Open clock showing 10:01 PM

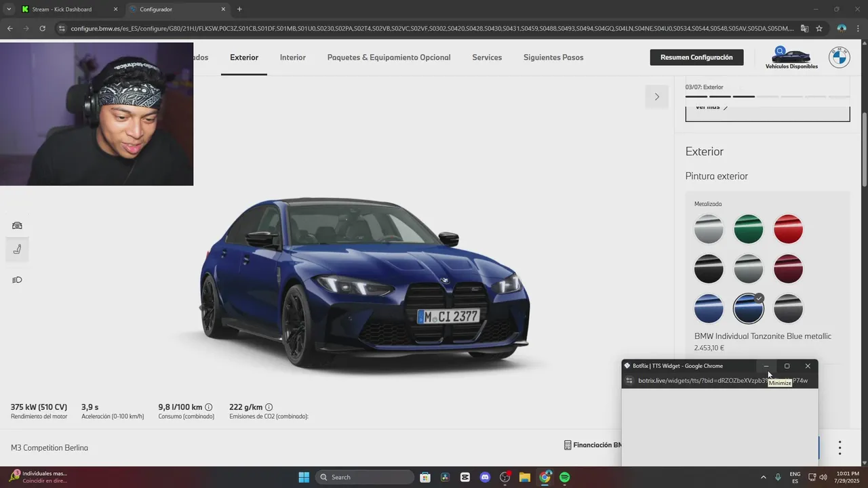[x=847, y=477]
